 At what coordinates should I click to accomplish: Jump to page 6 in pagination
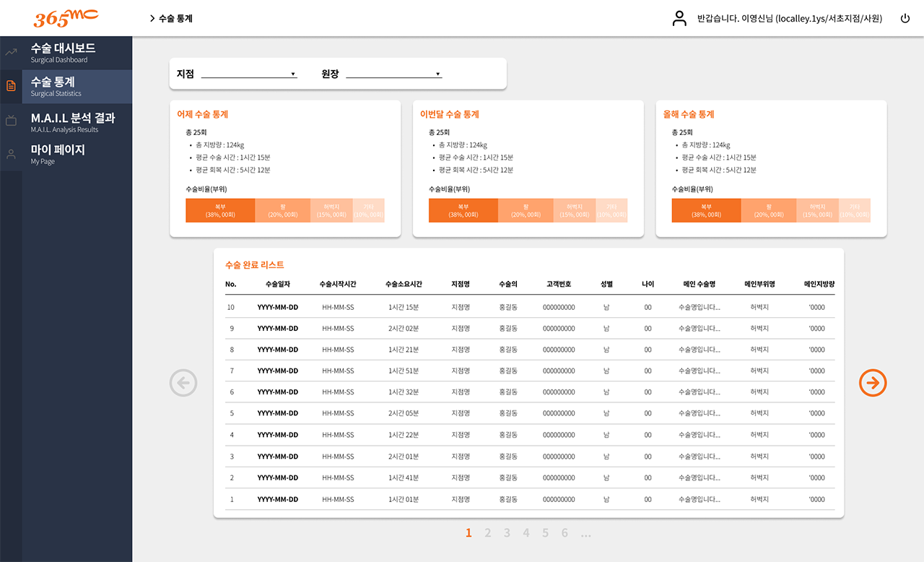[565, 533]
